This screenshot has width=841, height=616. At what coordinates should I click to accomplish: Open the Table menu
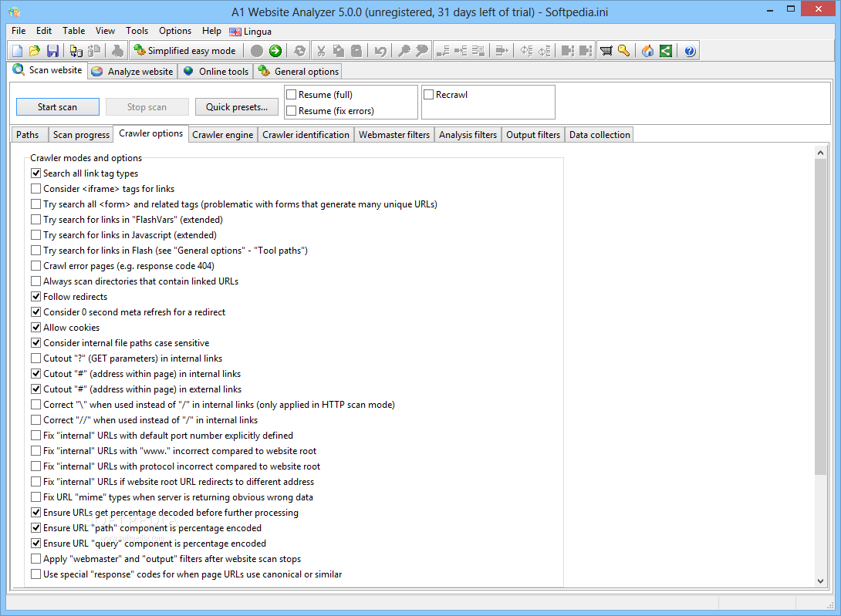(x=73, y=31)
